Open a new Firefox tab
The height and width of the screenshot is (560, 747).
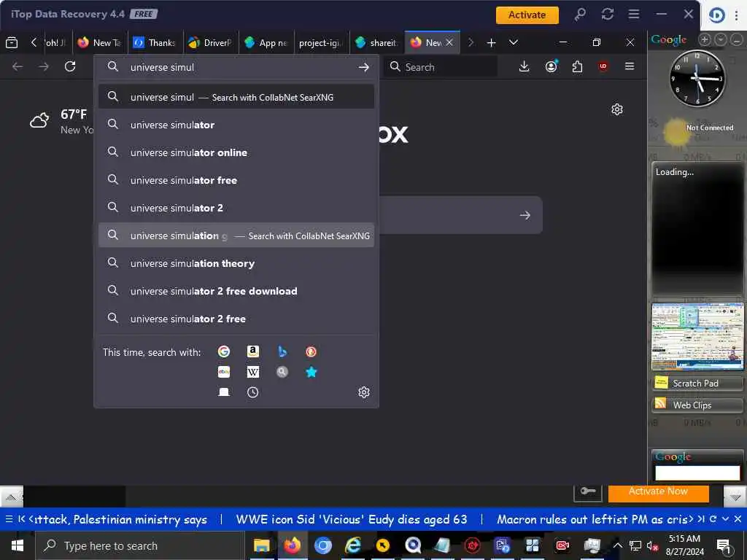click(491, 43)
